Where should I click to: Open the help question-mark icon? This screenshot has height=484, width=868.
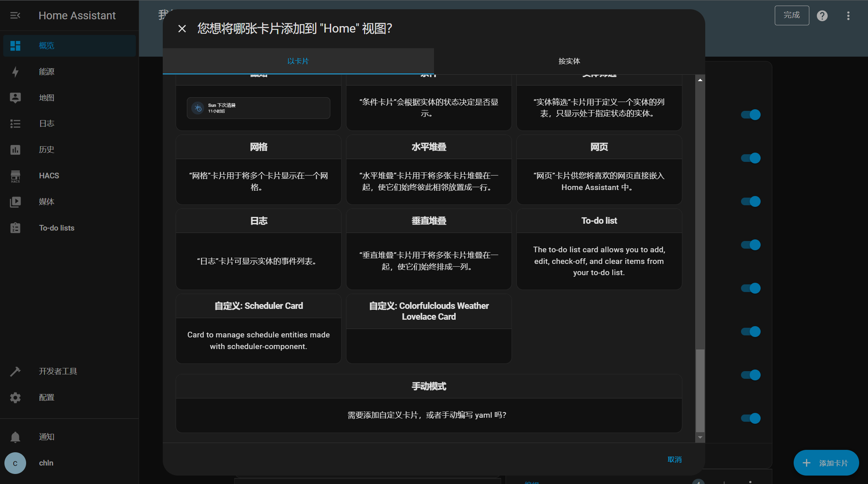822,16
